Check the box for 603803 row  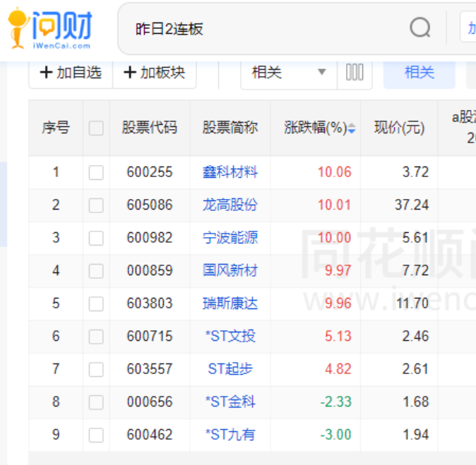[x=96, y=303]
